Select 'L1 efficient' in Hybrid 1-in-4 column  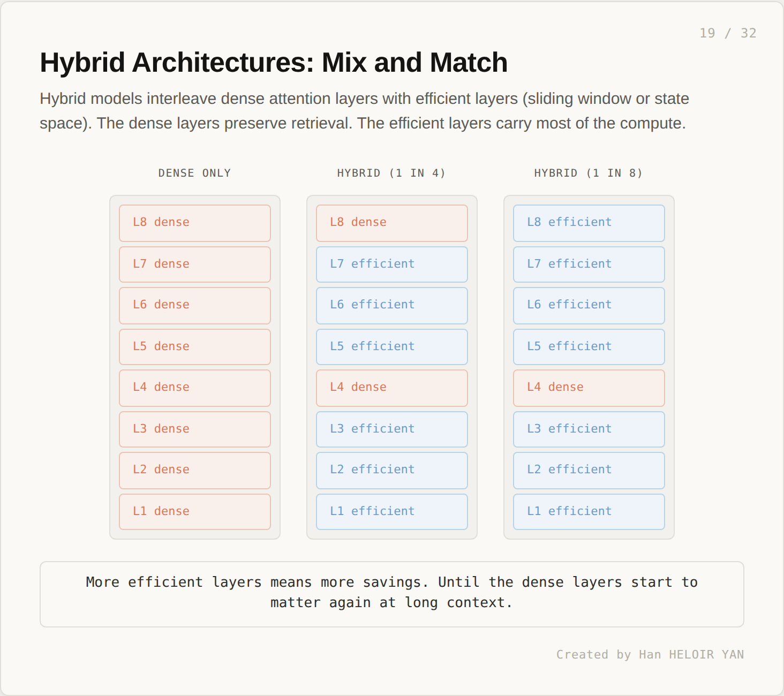click(x=392, y=512)
